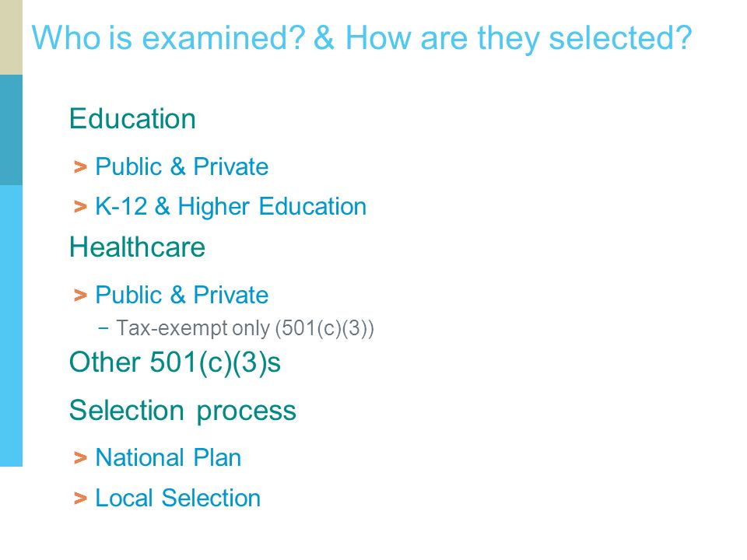Click the Healthcare heading

pos(137,247)
